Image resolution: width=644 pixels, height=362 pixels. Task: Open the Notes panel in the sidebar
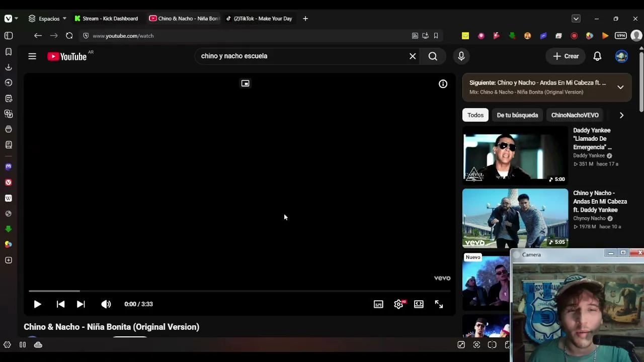[x=9, y=98]
